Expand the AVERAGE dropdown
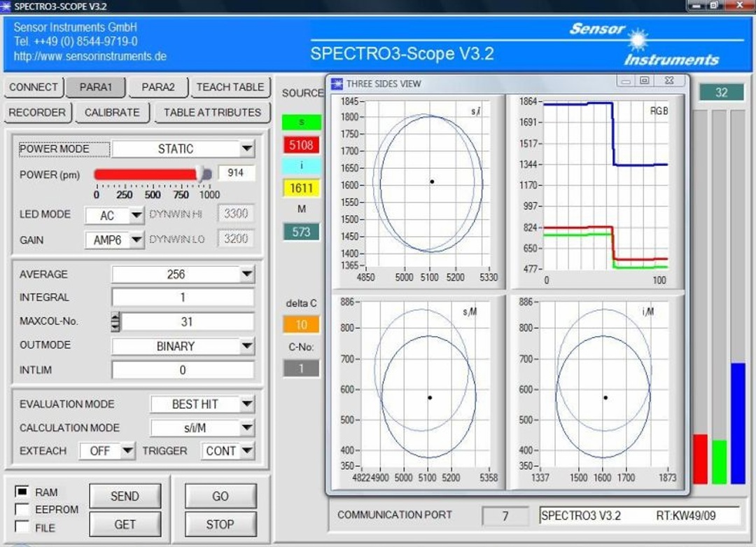This screenshot has width=756, height=547. [247, 274]
